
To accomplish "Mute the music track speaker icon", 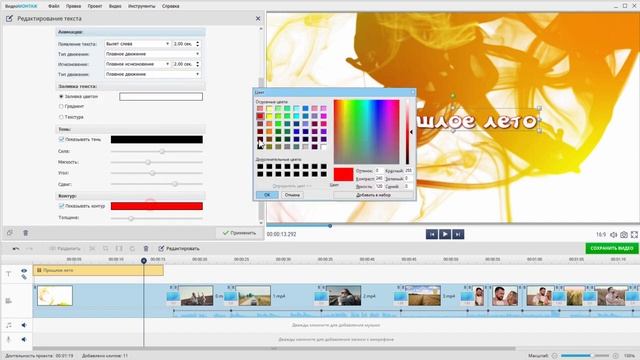I will coord(24,325).
